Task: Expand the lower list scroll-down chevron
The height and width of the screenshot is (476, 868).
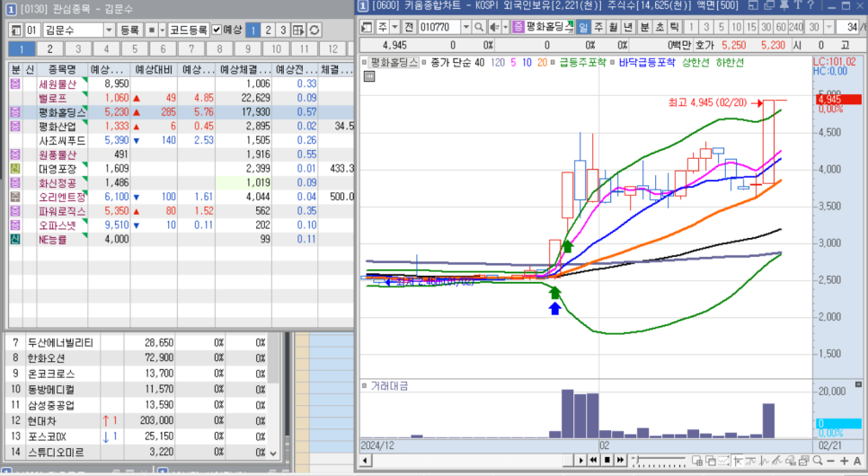Action: 273,453
